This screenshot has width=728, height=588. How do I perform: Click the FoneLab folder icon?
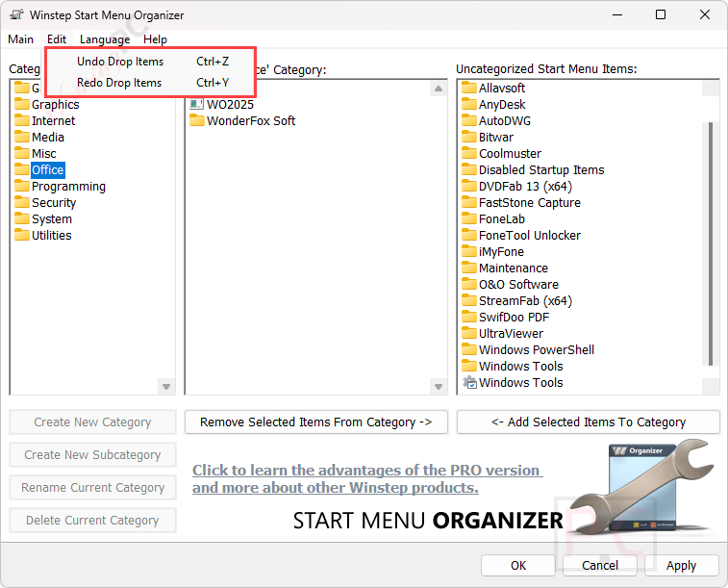[469, 218]
